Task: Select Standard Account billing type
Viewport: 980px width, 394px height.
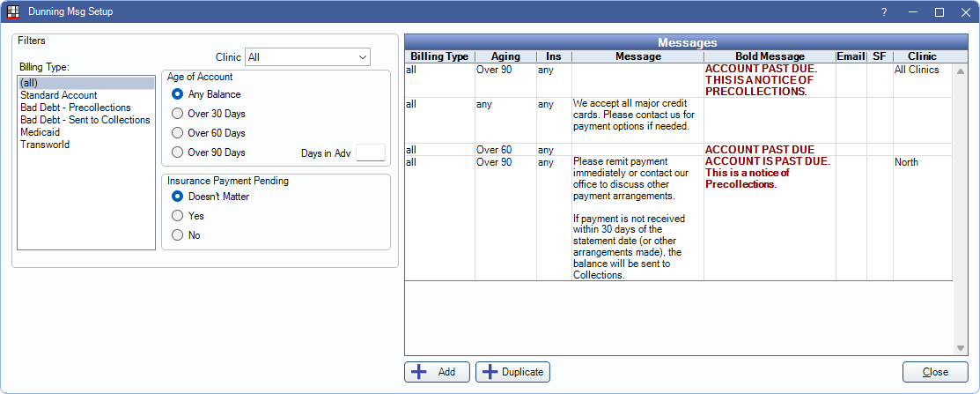Action: point(59,95)
